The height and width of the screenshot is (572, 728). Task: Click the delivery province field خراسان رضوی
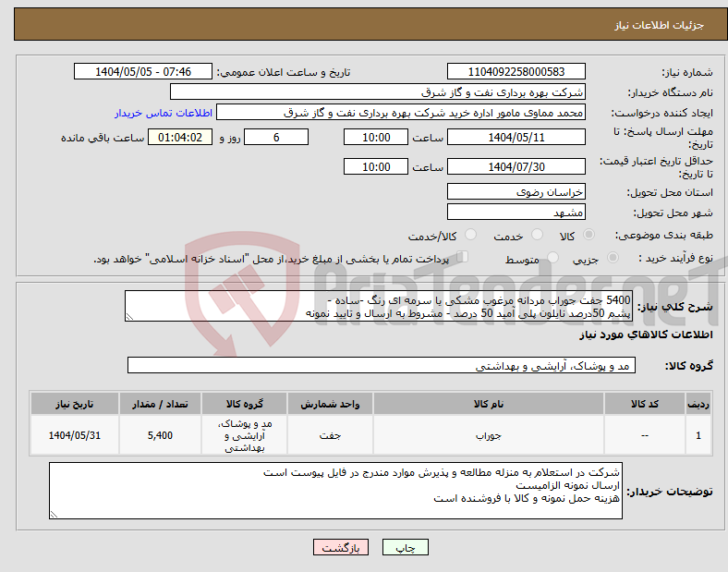[516, 191]
